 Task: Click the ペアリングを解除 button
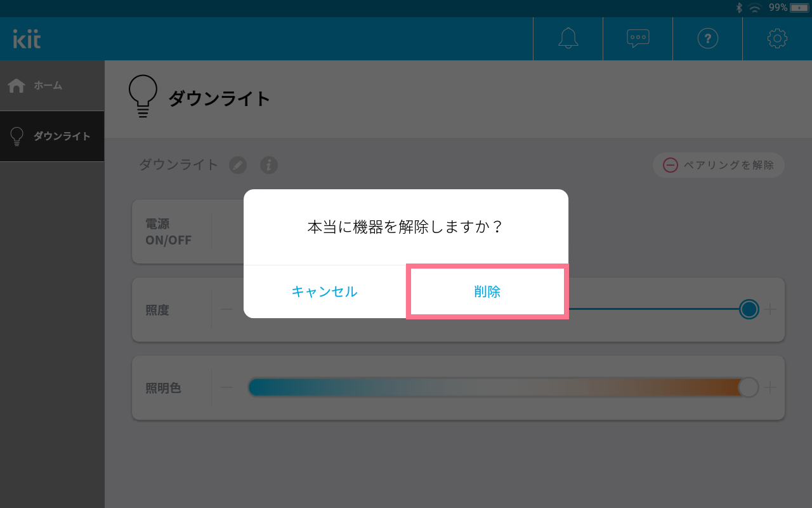(719, 165)
